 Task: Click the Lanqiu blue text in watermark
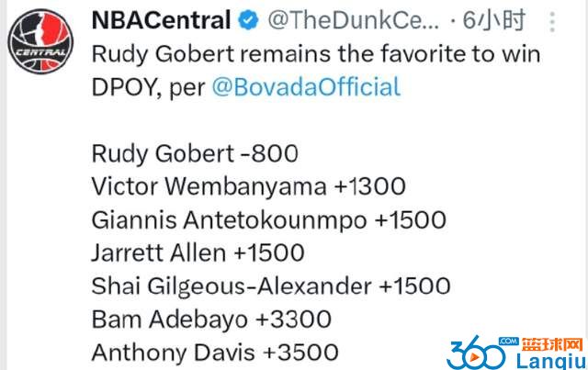tap(550, 362)
